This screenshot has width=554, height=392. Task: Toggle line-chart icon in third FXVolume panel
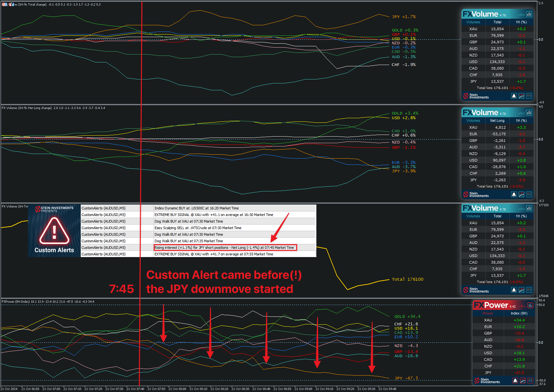(x=522, y=290)
